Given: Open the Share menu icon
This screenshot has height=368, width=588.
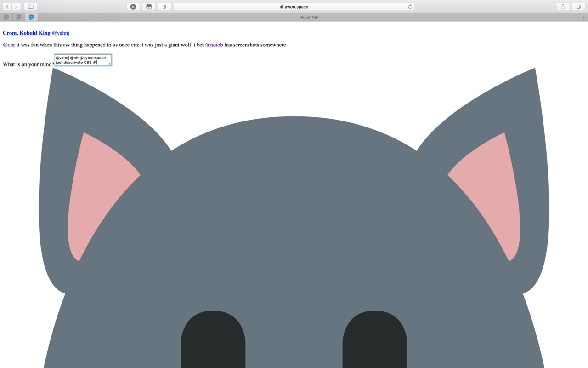Looking at the screenshot, I should [563, 6].
